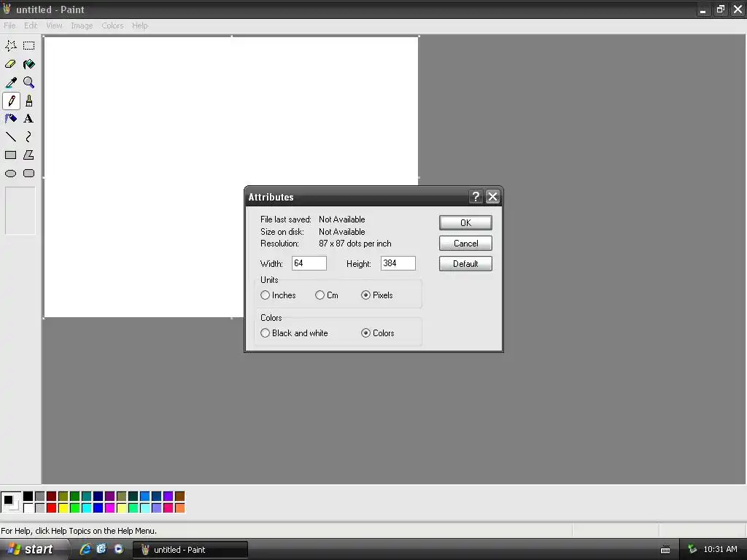
Task: Choose the Fill With Color bucket
Action: 29,64
